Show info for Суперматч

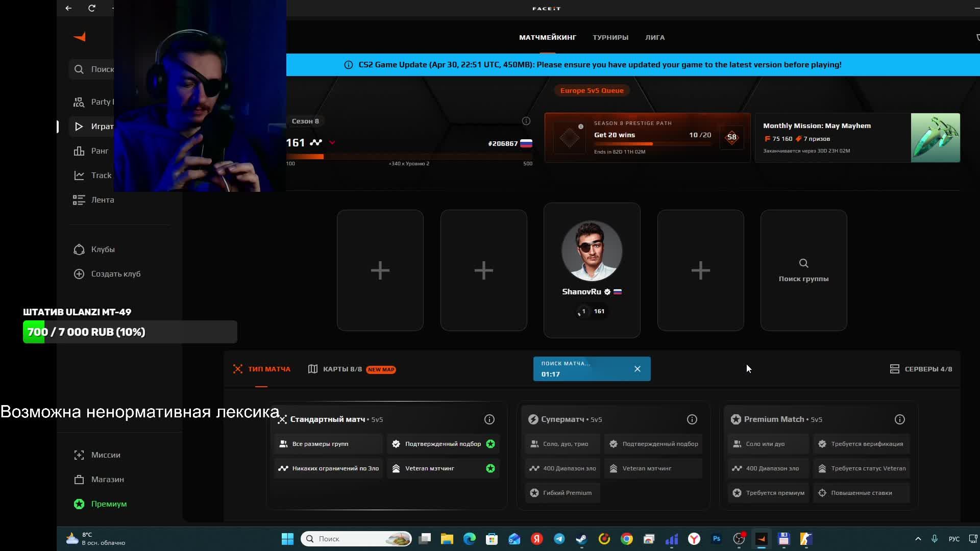[692, 419]
